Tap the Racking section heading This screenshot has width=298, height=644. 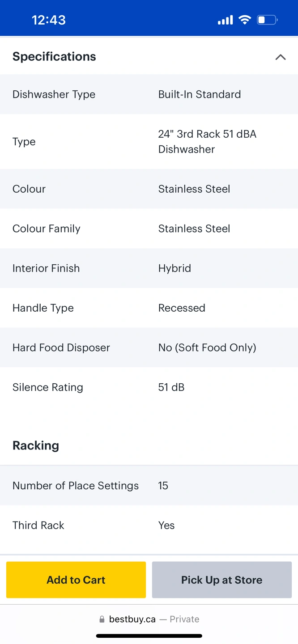pos(36,445)
